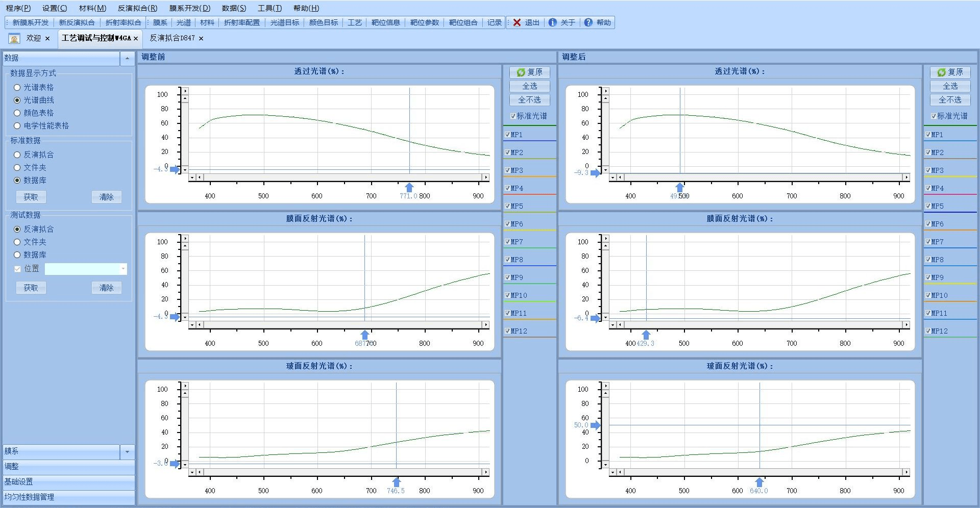Click green refresh icon of left 复原
Image resolution: width=980 pixels, height=508 pixels.
[x=521, y=72]
